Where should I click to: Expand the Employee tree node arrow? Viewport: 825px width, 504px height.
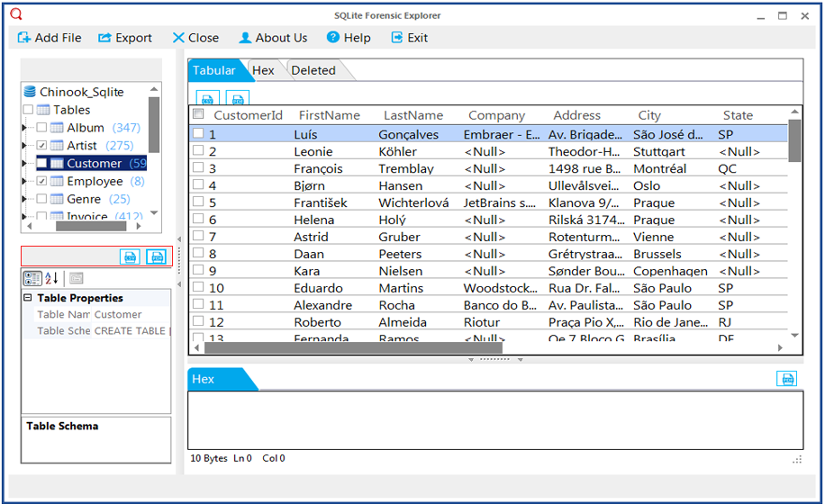point(24,181)
